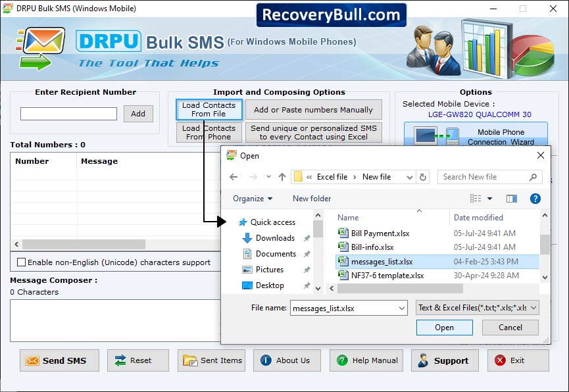Click Send unique or personalized SMS button
Viewport: 569px width, 392px height.
[x=314, y=132]
